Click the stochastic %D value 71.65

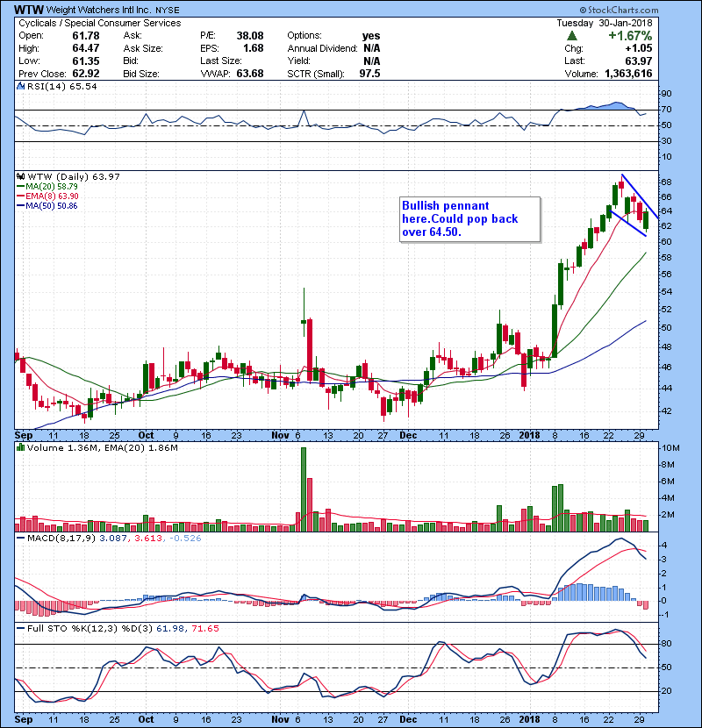(204, 629)
